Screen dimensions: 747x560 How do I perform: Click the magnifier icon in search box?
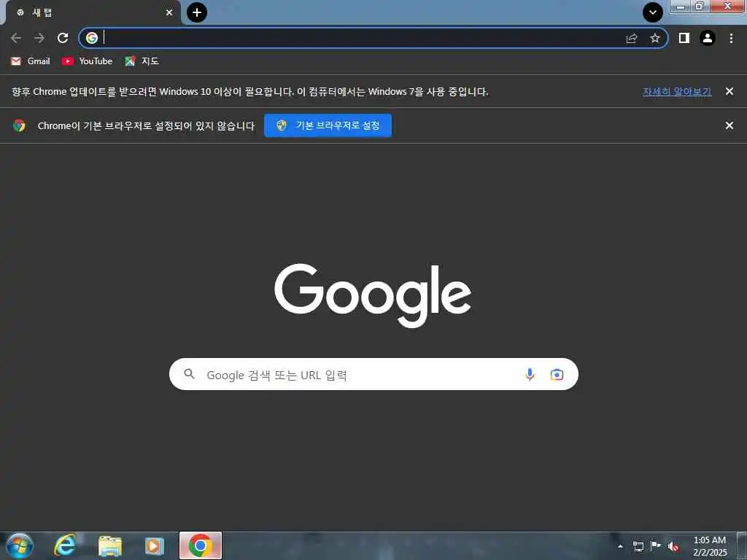pos(189,374)
